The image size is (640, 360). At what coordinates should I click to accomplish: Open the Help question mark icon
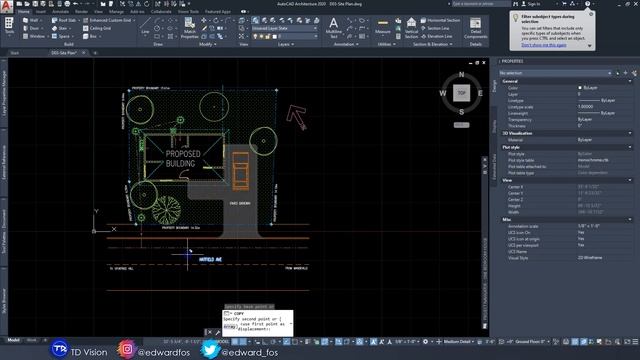point(587,4)
